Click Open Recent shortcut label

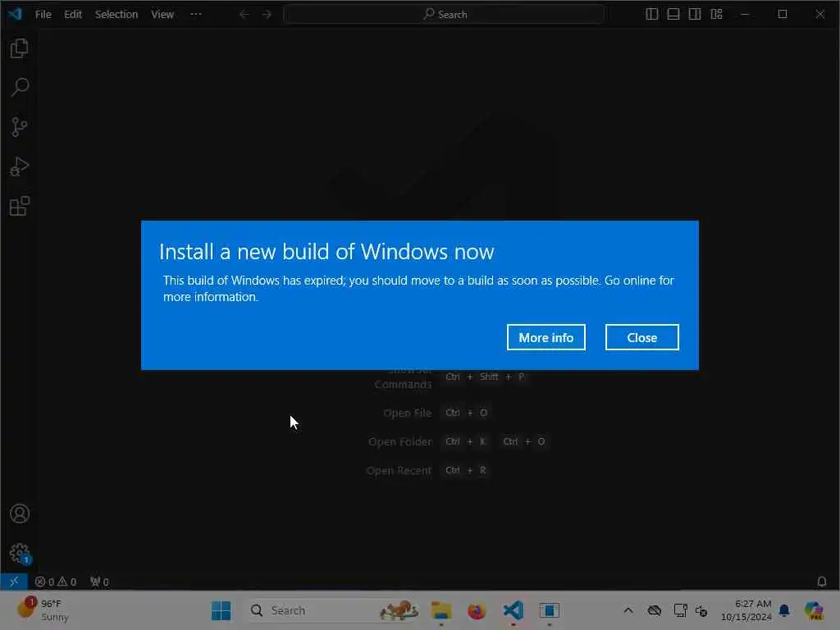tap(399, 471)
